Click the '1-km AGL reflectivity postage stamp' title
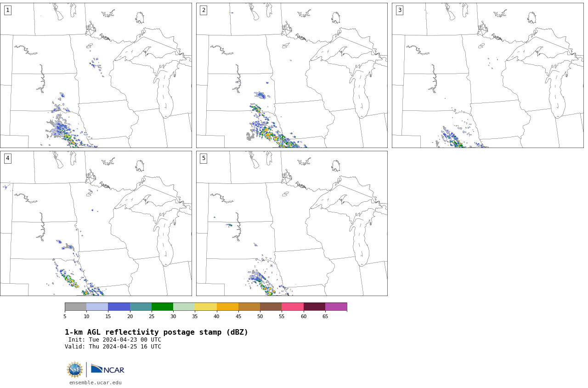Viewport: 588px width, 388px height. 156,332
